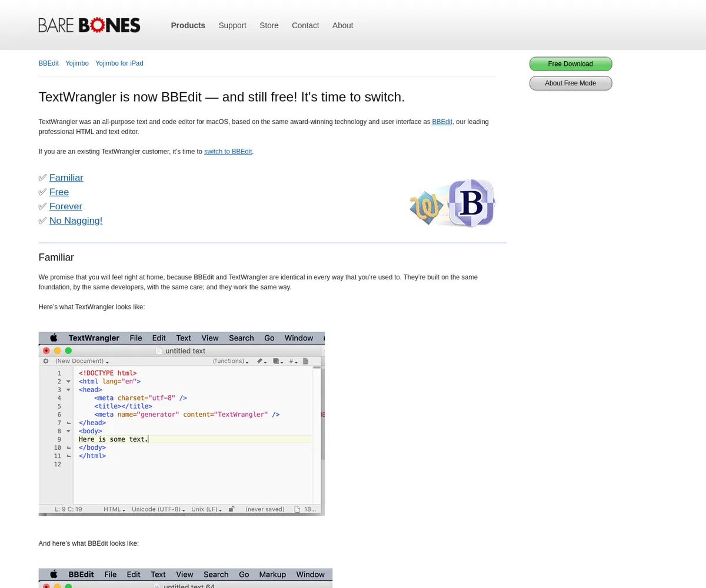The image size is (706, 588).
Task: Collapse the fold triangle on line 2
Action: 68,382
